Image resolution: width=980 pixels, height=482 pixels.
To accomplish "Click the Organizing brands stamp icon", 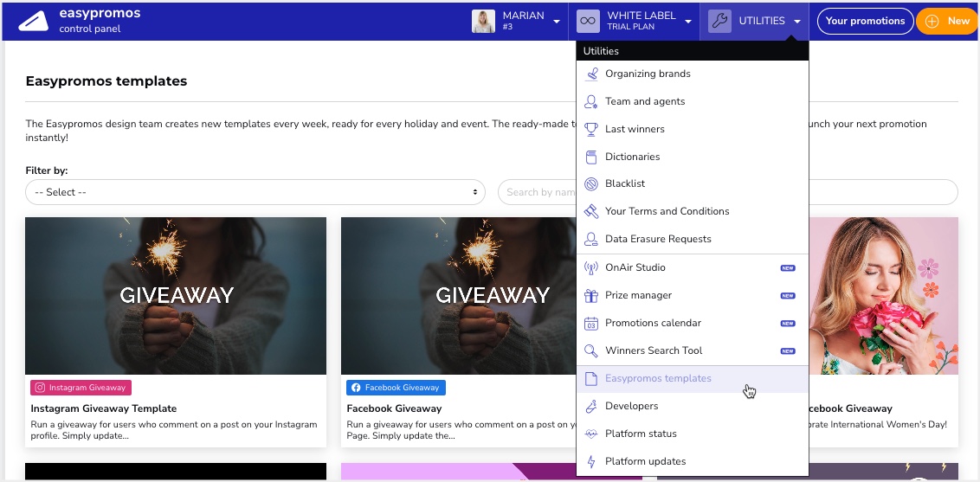I will (x=590, y=74).
